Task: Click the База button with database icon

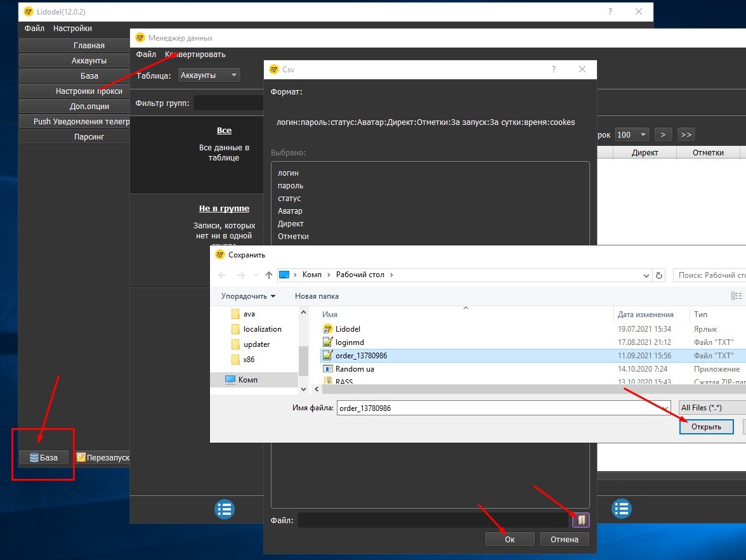Action: pyautogui.click(x=44, y=457)
